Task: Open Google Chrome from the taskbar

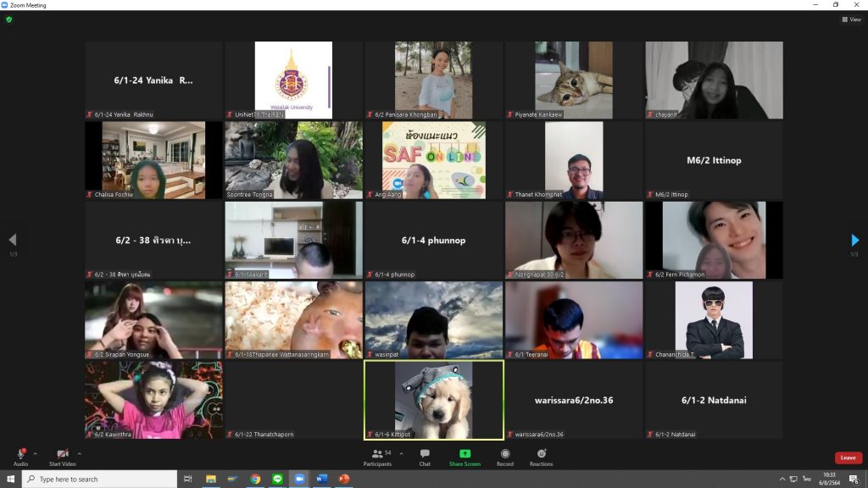Action: pos(255,480)
